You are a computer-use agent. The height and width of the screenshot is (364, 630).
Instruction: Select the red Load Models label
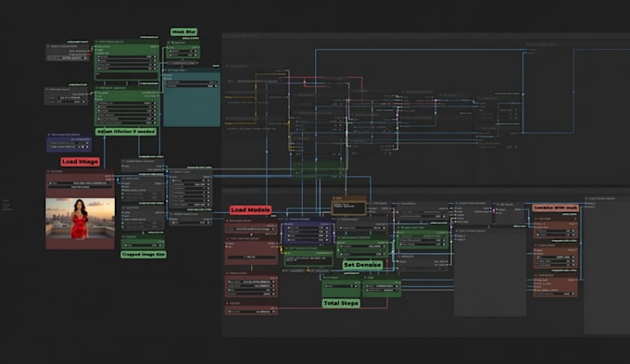click(250, 209)
